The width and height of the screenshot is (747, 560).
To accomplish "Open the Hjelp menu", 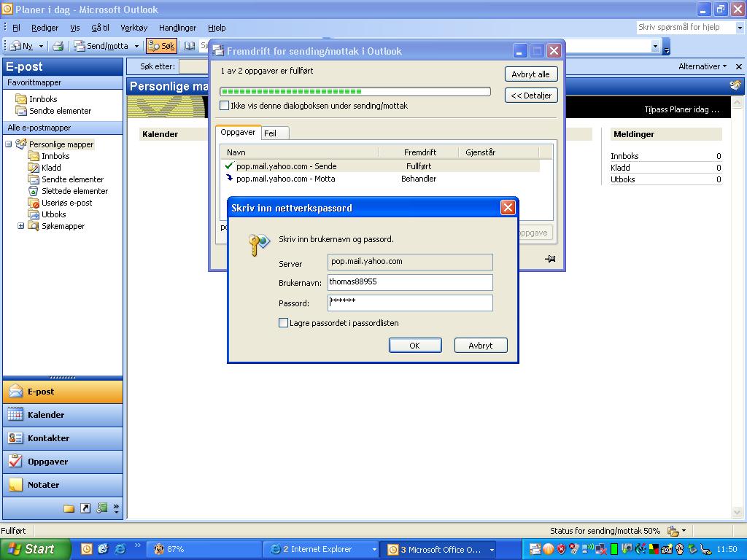I will click(217, 28).
